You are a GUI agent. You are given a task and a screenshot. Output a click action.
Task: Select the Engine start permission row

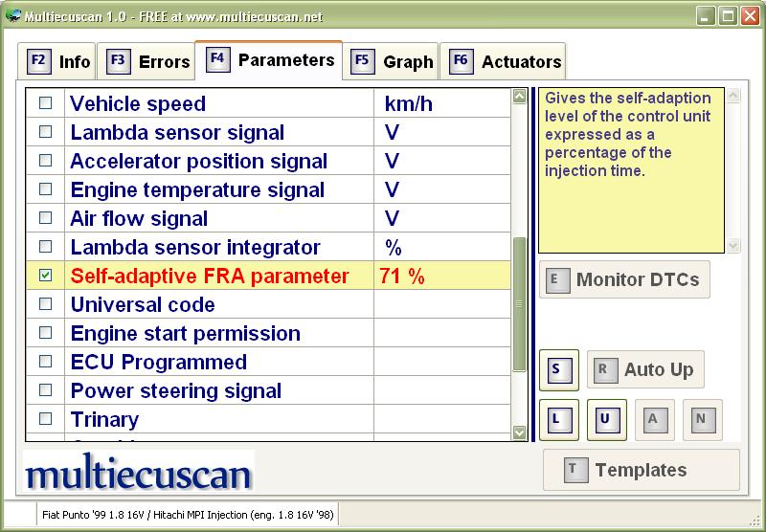pyautogui.click(x=268, y=333)
